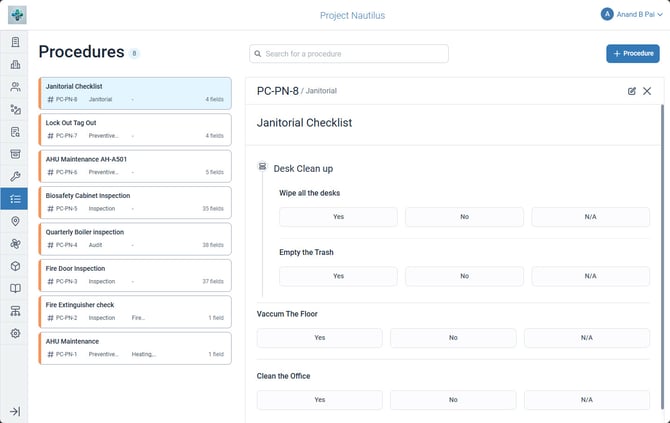This screenshot has width=670, height=423.
Task: Click the edit pencil icon for PC-PN-8
Action: (632, 91)
